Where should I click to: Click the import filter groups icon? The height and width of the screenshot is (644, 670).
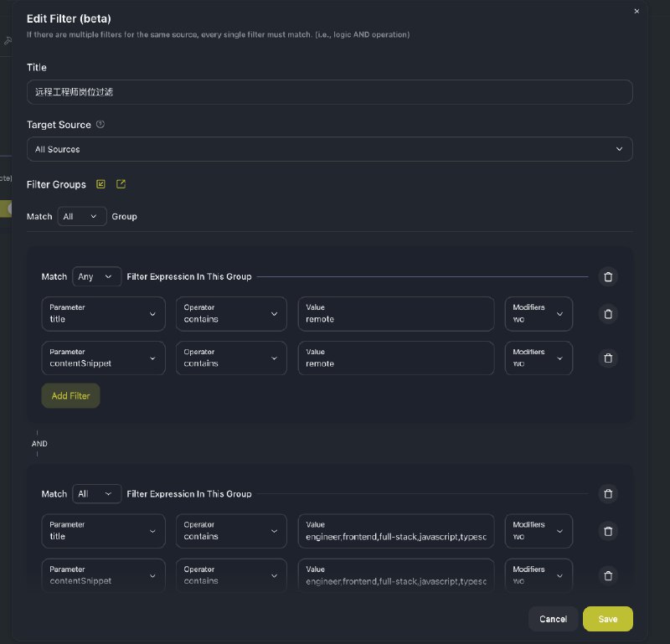100,184
